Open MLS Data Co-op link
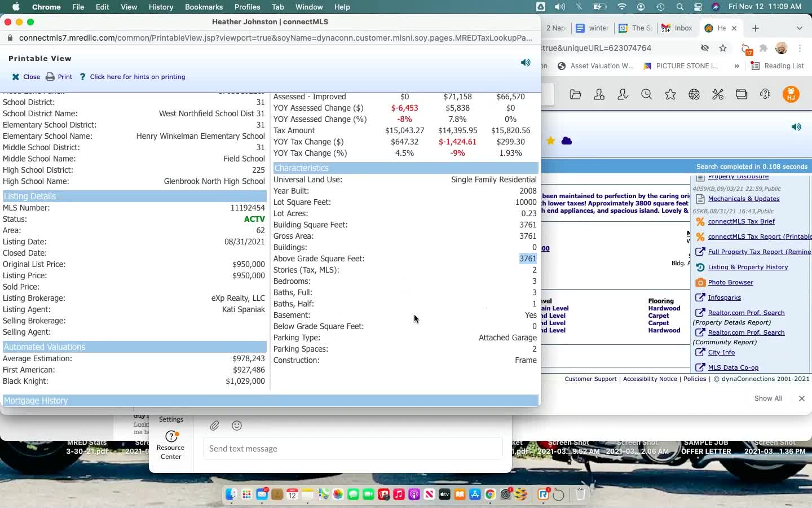The height and width of the screenshot is (508, 812). point(733,367)
